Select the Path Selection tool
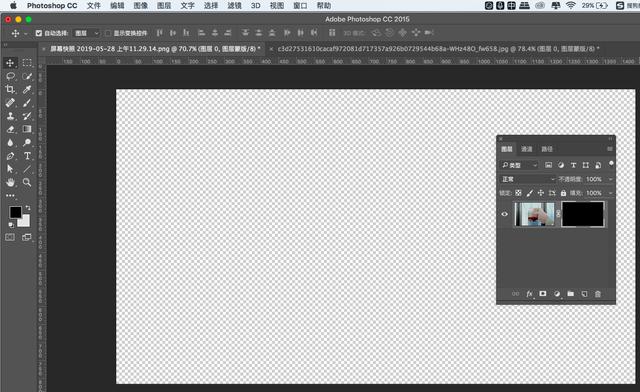 [x=10, y=169]
